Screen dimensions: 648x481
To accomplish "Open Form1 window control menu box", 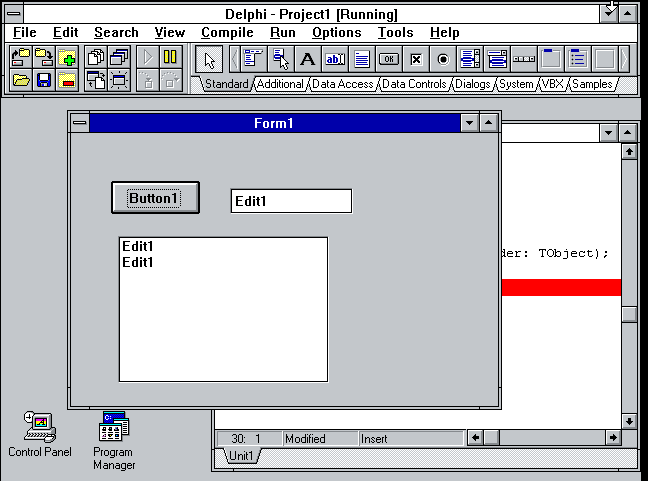I will [x=80, y=123].
